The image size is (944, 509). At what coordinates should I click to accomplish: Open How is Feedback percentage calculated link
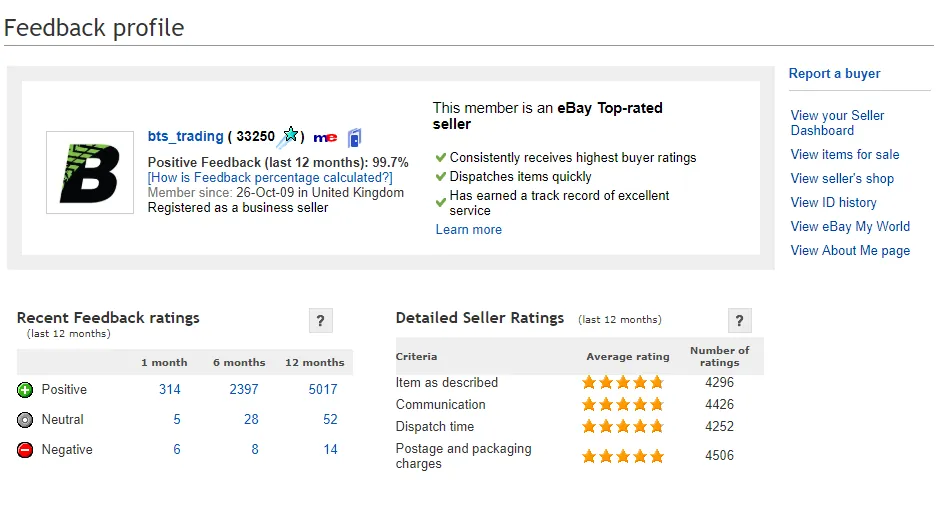[x=270, y=178]
